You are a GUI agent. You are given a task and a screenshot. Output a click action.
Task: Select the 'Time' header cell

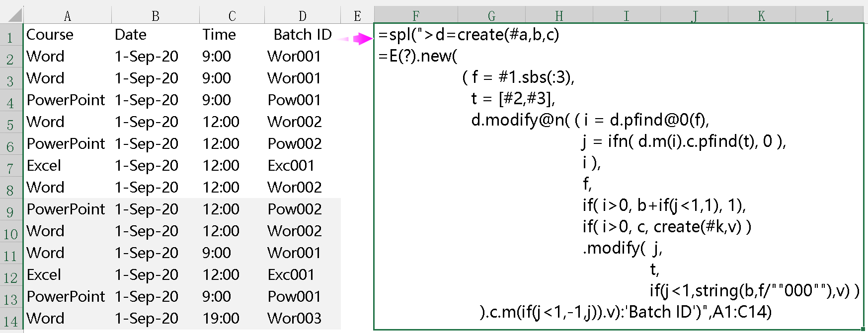pyautogui.click(x=219, y=35)
